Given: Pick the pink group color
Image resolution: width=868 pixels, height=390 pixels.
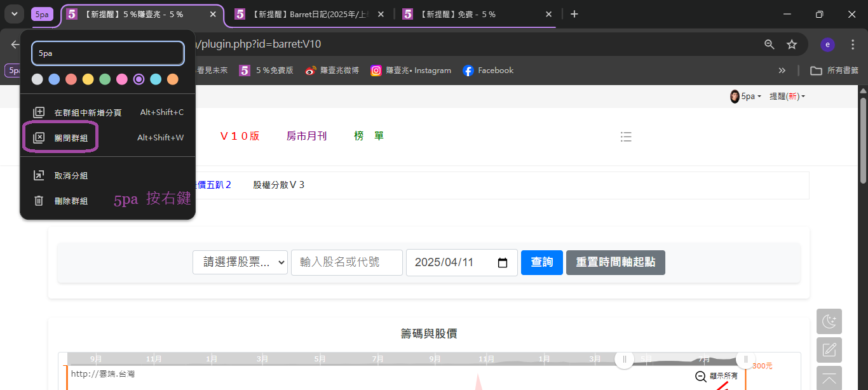Looking at the screenshot, I should point(122,79).
